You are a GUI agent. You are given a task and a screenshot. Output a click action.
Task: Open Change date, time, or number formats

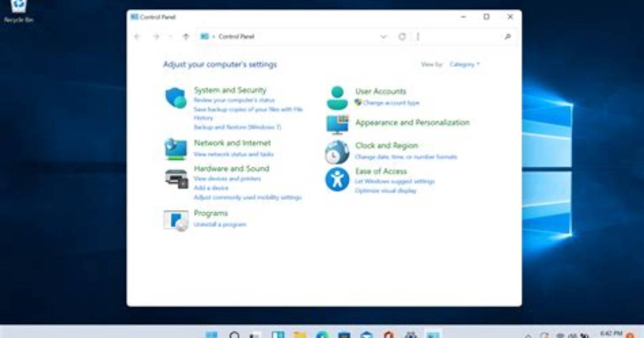pyautogui.click(x=406, y=157)
